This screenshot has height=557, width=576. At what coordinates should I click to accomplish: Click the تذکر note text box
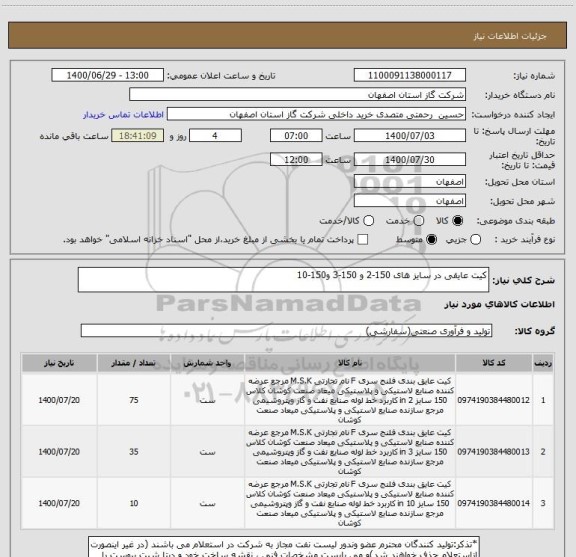[x=284, y=547]
